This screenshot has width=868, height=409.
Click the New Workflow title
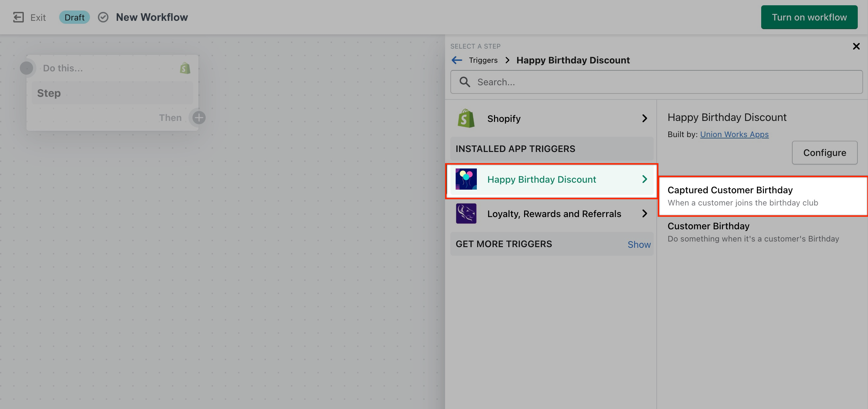(x=152, y=17)
